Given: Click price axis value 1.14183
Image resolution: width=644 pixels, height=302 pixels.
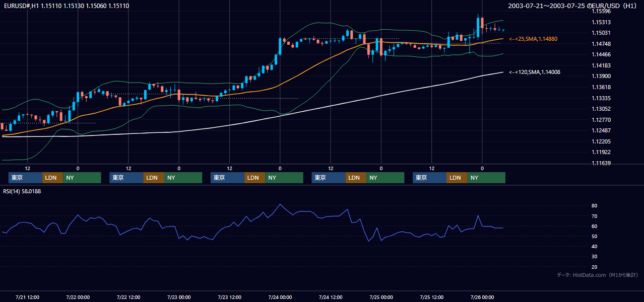Looking at the screenshot, I should pyautogui.click(x=601, y=65).
